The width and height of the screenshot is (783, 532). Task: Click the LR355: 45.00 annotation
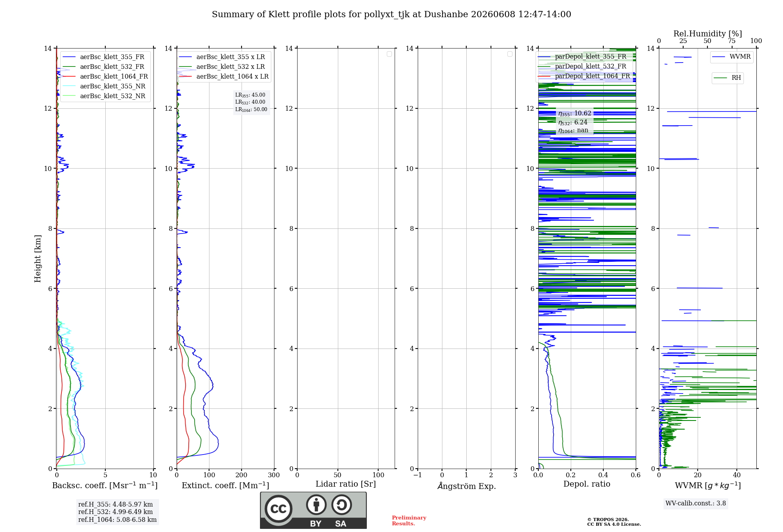click(250, 95)
